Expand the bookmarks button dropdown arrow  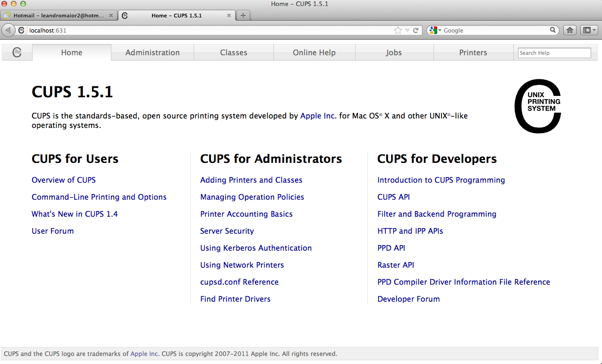tap(593, 30)
